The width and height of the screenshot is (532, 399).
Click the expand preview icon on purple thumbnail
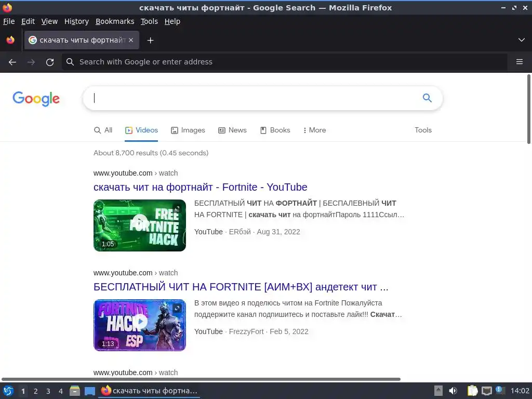coord(177,308)
